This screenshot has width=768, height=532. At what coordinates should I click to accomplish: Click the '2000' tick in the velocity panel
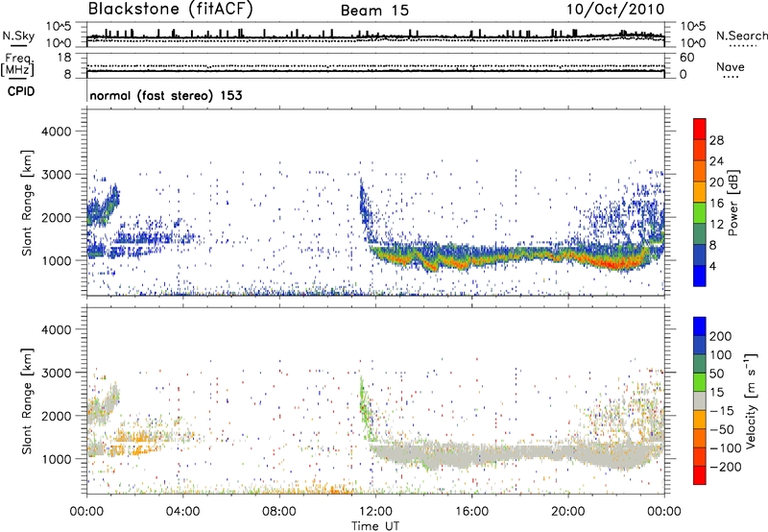(x=57, y=416)
